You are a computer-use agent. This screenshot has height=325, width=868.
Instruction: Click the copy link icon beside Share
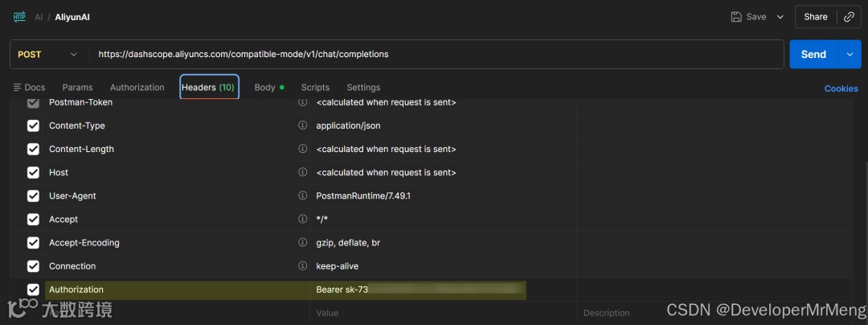849,17
